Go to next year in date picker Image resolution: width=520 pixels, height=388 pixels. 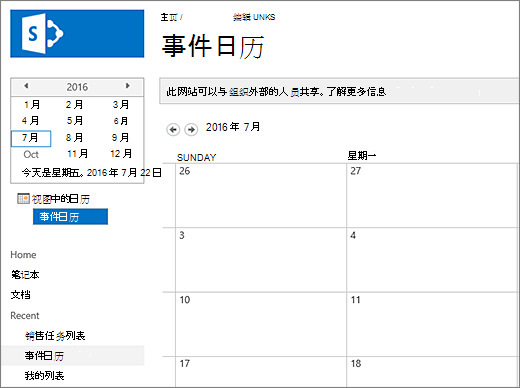(x=127, y=86)
